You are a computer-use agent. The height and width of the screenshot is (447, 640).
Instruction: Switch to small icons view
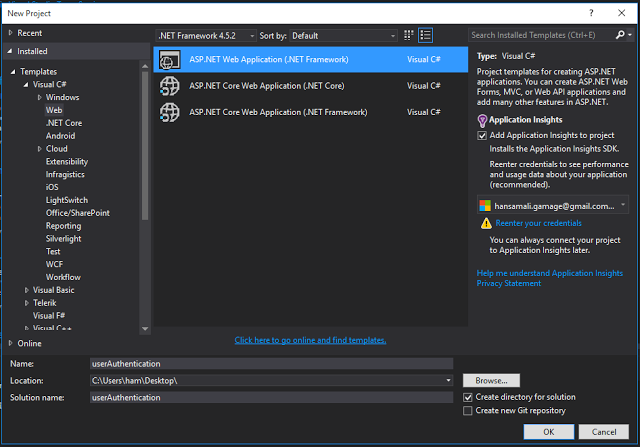tap(408, 36)
